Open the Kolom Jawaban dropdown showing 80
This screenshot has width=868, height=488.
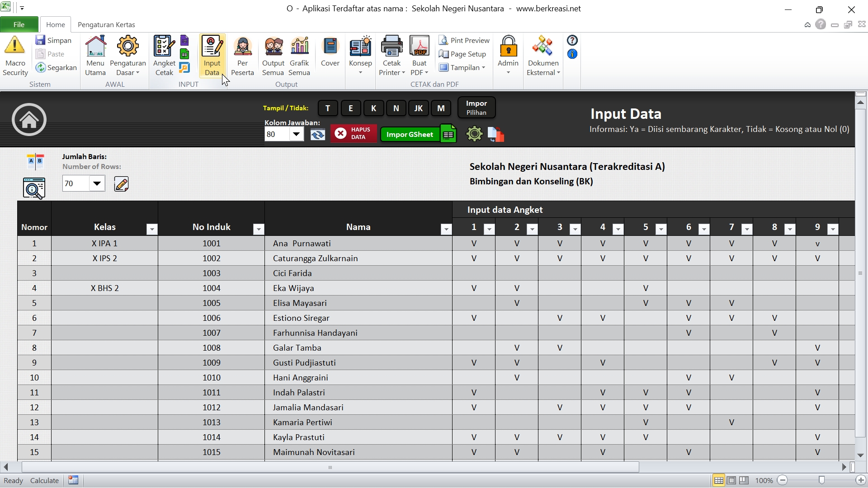297,134
